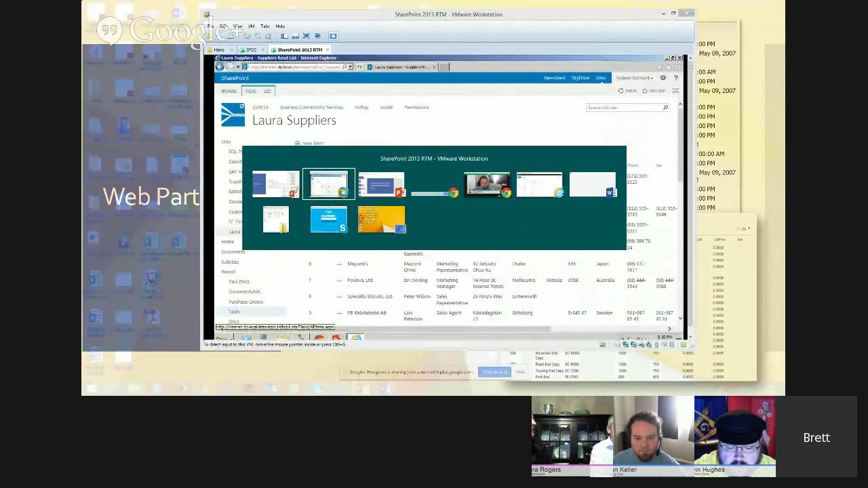Switch to the SPDC VM tab
Viewport: 868px width, 488px height.
coord(251,49)
